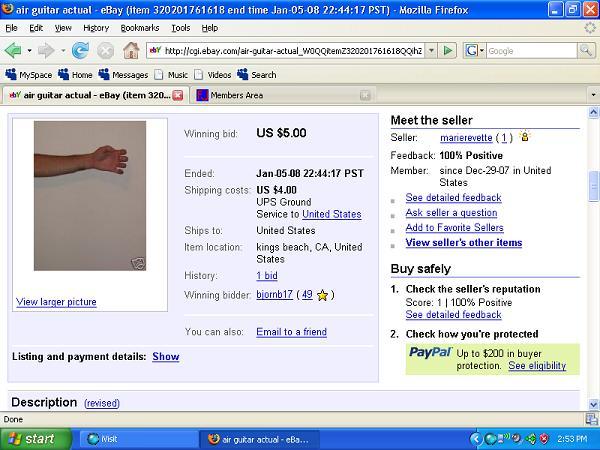Click the Back navigation arrow
This screenshot has width=600, height=450.
tap(13, 51)
